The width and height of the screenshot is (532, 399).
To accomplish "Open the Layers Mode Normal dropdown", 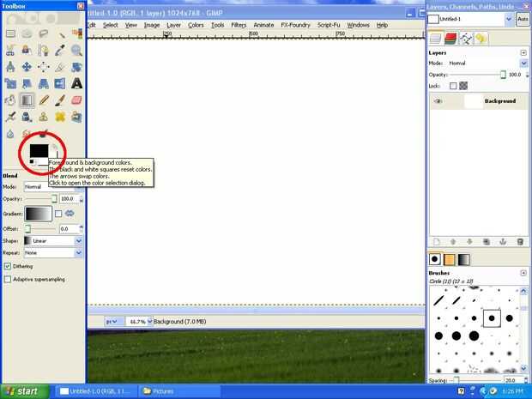I will pos(487,63).
